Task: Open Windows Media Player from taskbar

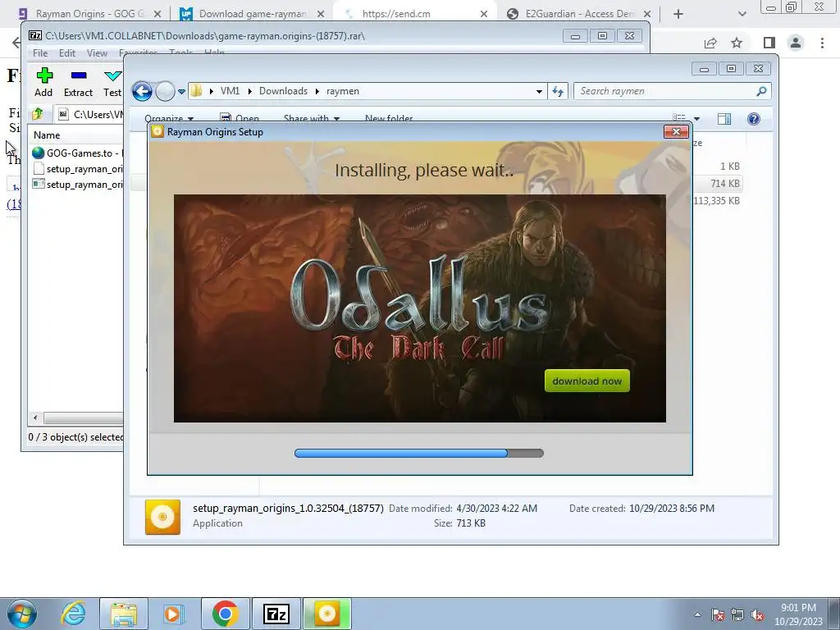Action: tap(174, 614)
